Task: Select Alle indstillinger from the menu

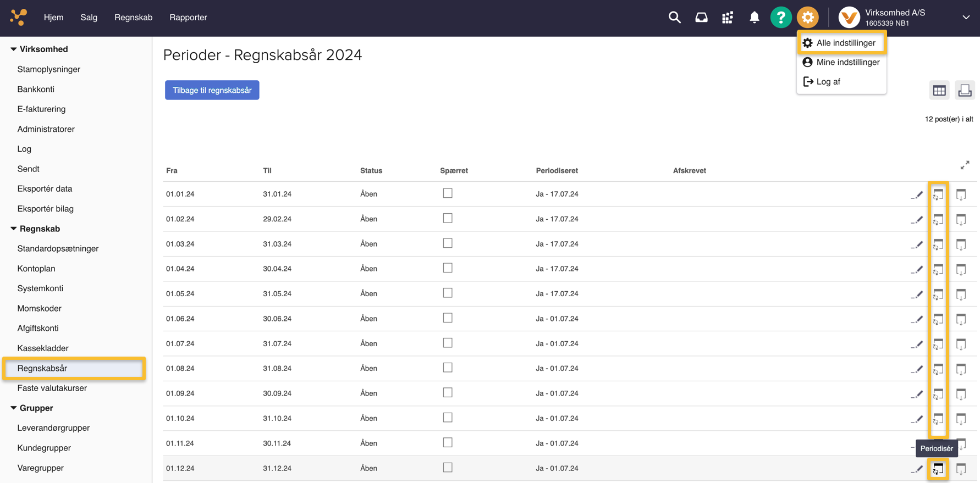Action: pos(845,43)
